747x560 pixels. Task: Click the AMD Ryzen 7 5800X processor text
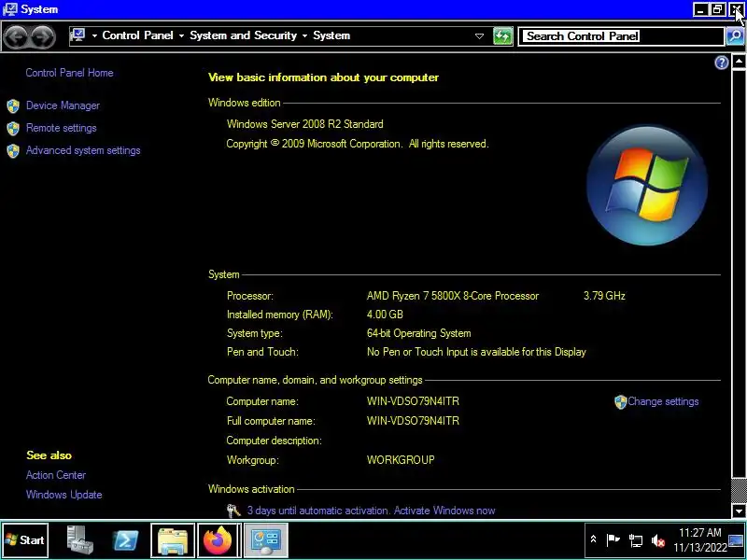pyautogui.click(x=453, y=296)
